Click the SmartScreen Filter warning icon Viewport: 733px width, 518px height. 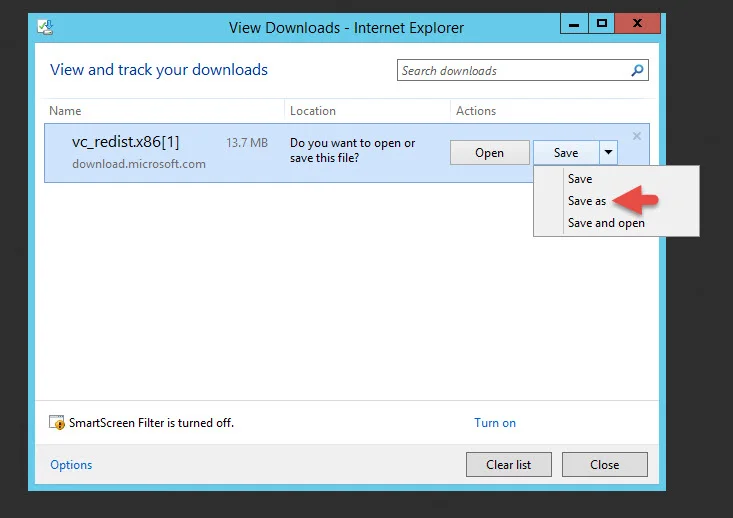[x=57, y=423]
